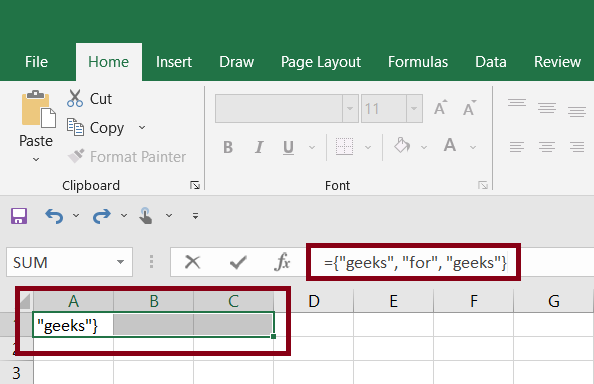Switch to the Insert tab

[x=174, y=62]
